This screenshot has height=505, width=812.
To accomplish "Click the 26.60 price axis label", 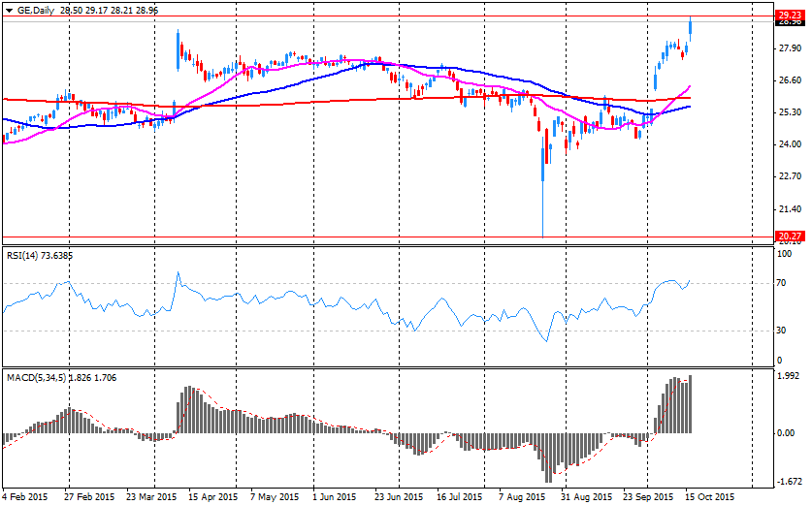I will point(790,80).
